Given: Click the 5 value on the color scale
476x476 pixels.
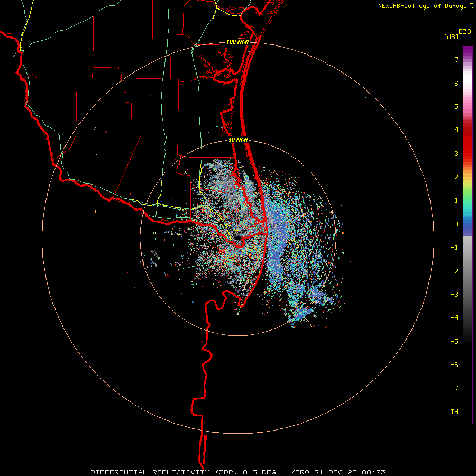Looking at the screenshot, I should pyautogui.click(x=456, y=106).
